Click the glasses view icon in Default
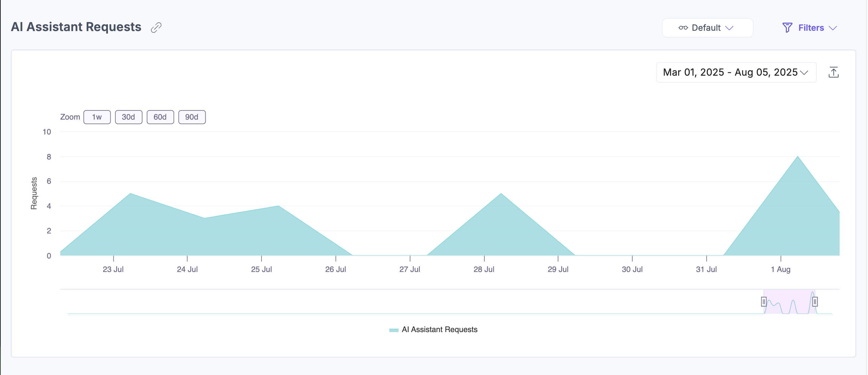 [683, 28]
